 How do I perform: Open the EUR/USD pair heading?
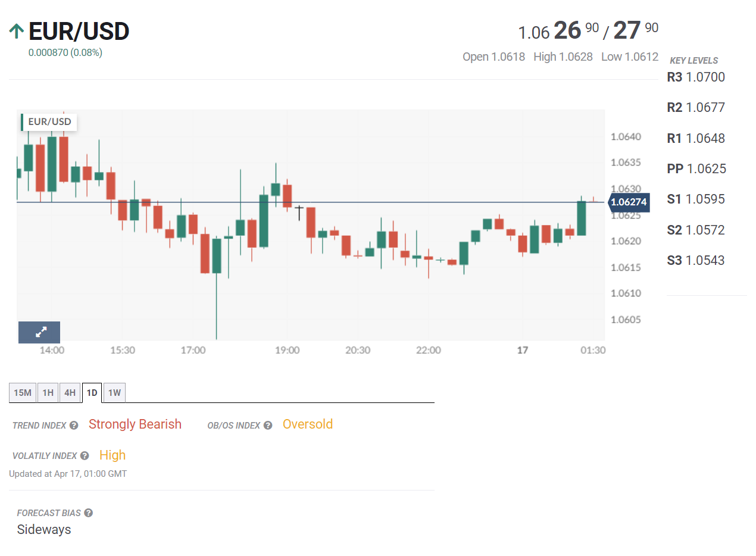coord(79,32)
